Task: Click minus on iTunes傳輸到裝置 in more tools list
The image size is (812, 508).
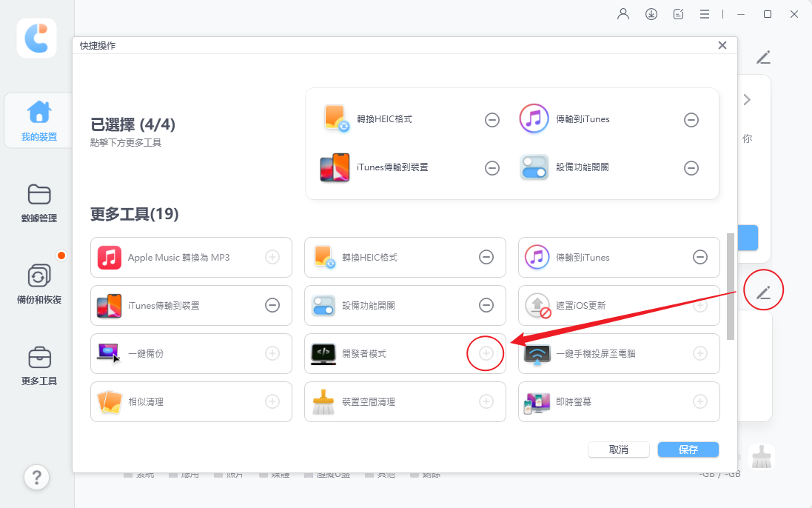Action: (x=272, y=305)
